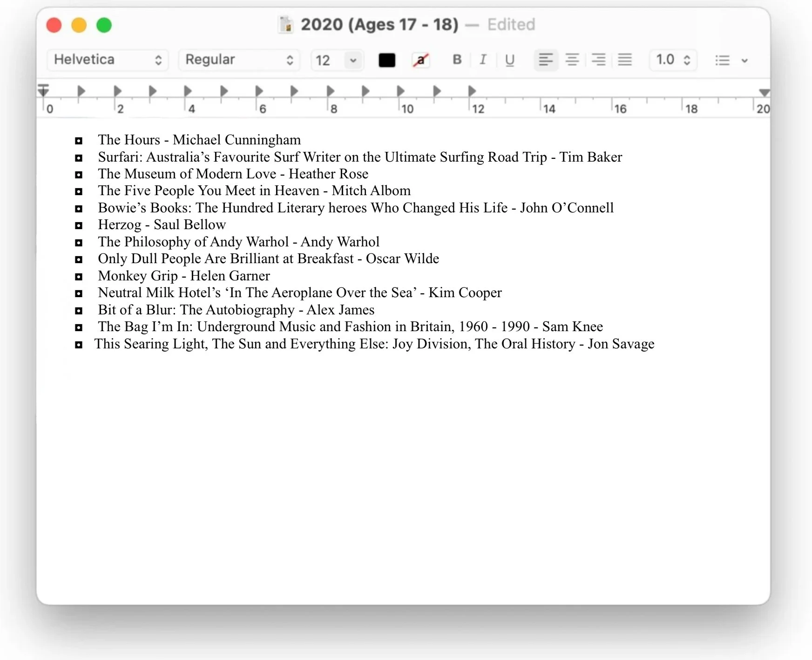Justify text alignment
The image size is (812, 660).
click(x=625, y=60)
